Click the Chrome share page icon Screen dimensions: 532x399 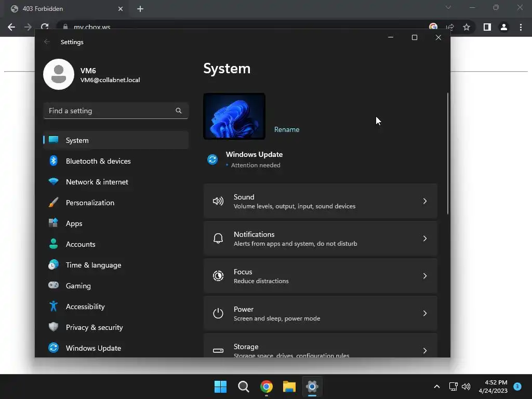450,27
